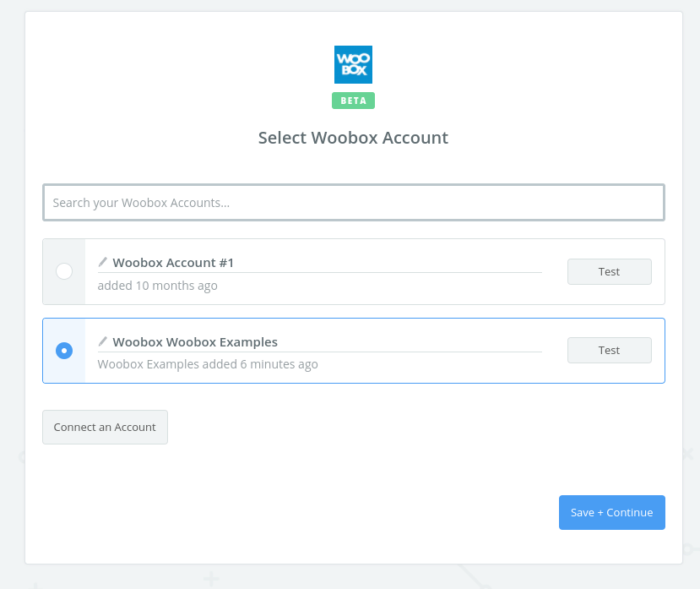Edit the Woobox Woobox Examples name label

click(x=195, y=342)
